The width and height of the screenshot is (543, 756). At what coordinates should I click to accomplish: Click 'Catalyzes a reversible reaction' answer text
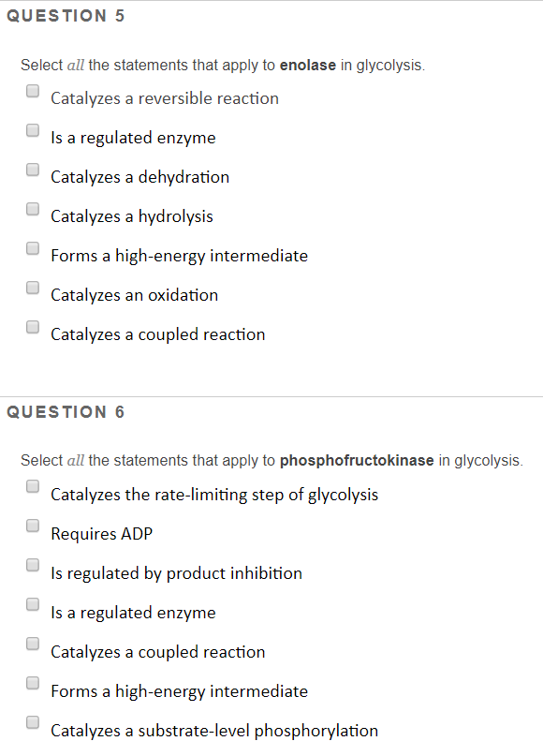165,97
